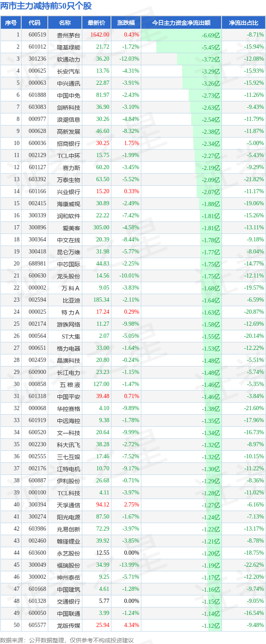Select stock name 兆易创新
The image size is (266, 644).
click(x=69, y=529)
